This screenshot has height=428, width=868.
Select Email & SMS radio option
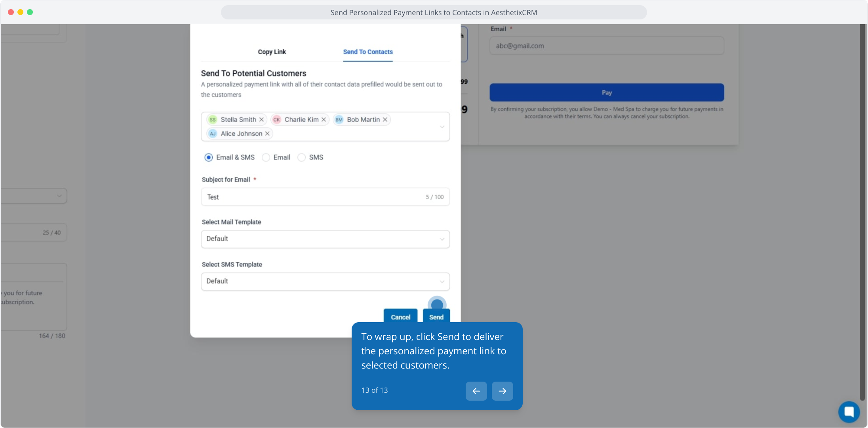tap(209, 158)
